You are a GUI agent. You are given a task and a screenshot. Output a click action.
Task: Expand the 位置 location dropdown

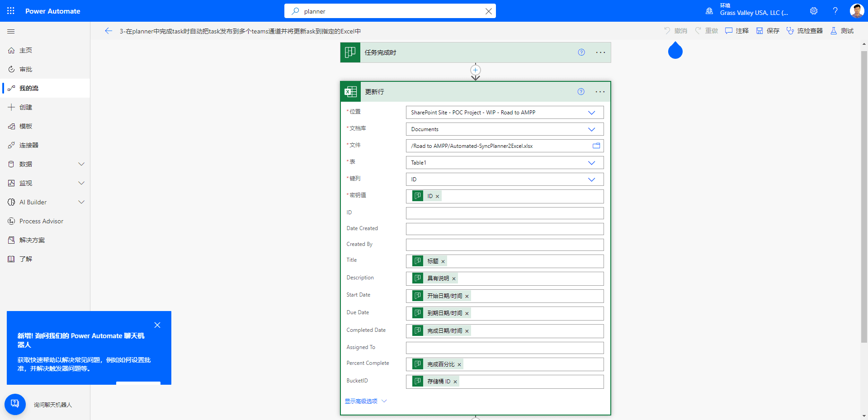coord(591,113)
